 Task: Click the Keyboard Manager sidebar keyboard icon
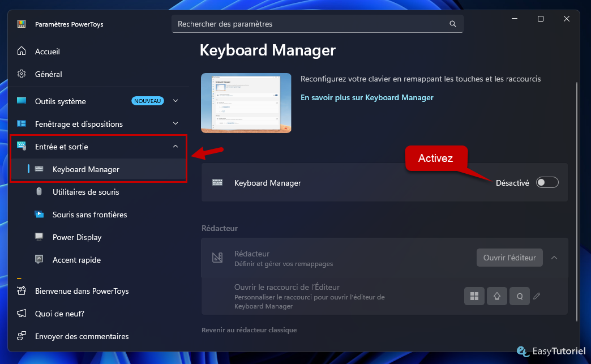(x=39, y=169)
